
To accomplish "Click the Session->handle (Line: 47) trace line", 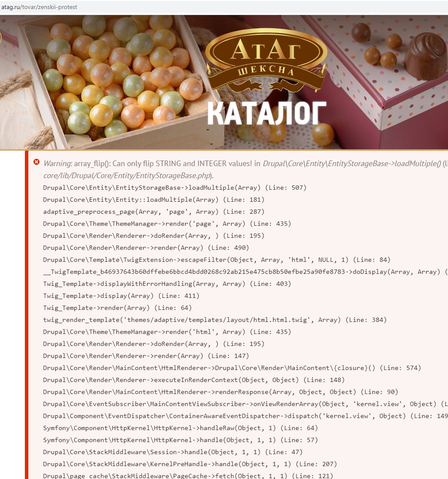I will (173, 452).
